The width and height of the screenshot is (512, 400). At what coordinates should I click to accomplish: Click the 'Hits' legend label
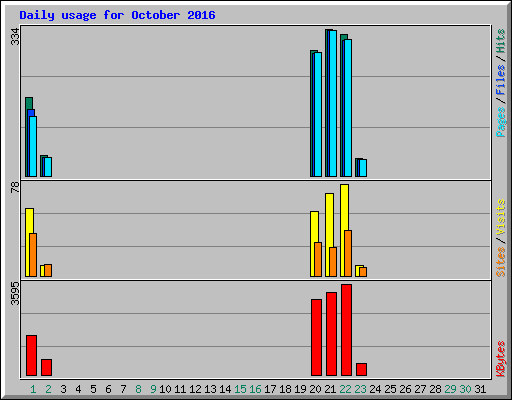[500, 41]
